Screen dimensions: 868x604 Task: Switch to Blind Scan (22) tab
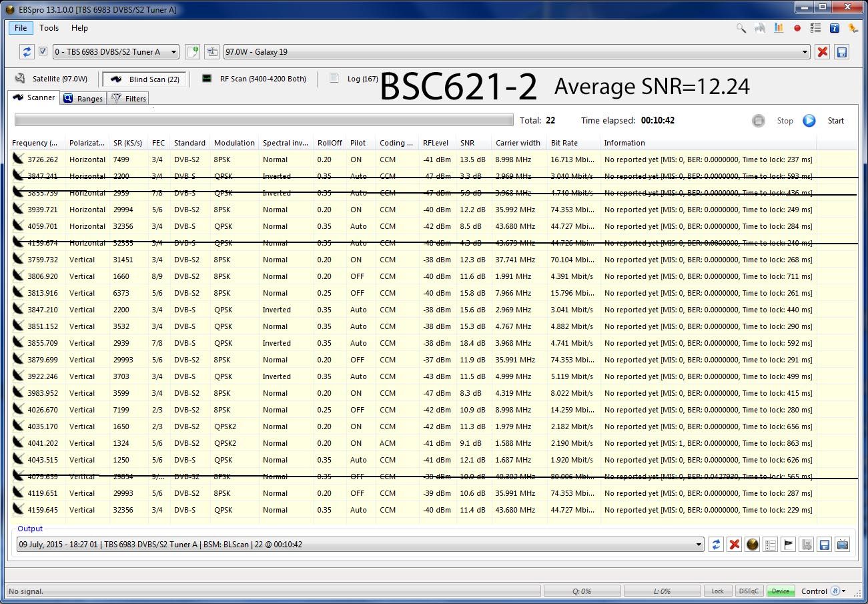click(144, 79)
